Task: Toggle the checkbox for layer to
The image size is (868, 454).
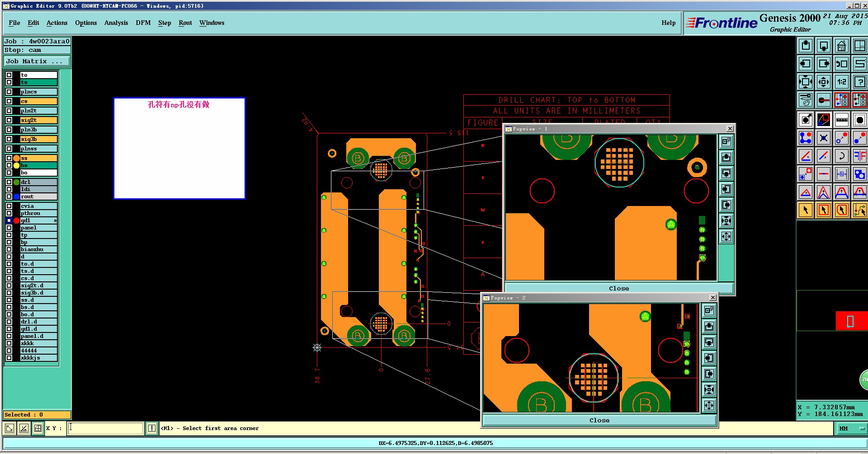Action: (x=9, y=75)
